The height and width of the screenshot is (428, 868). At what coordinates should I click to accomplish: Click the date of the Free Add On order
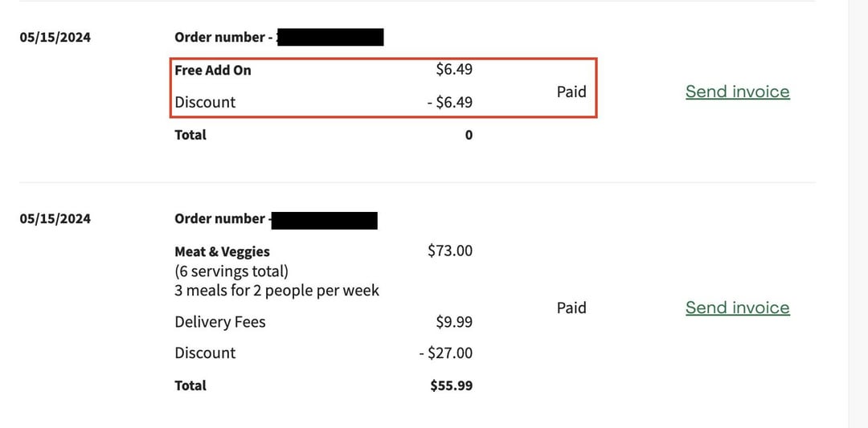pos(55,37)
